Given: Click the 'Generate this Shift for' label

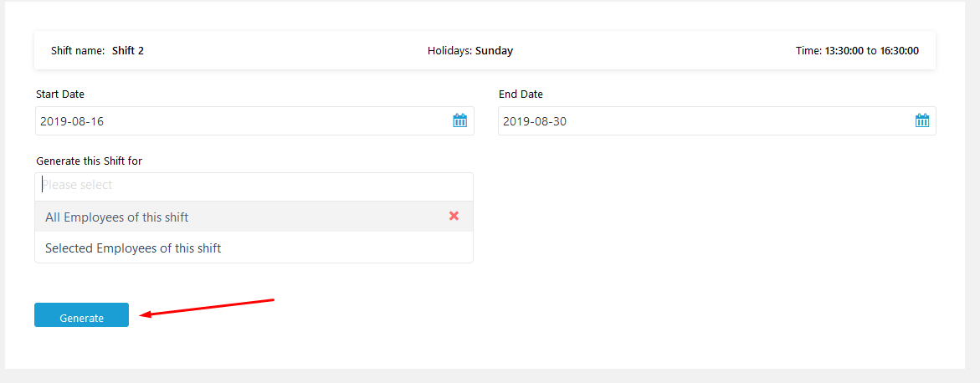Looking at the screenshot, I should point(90,161).
